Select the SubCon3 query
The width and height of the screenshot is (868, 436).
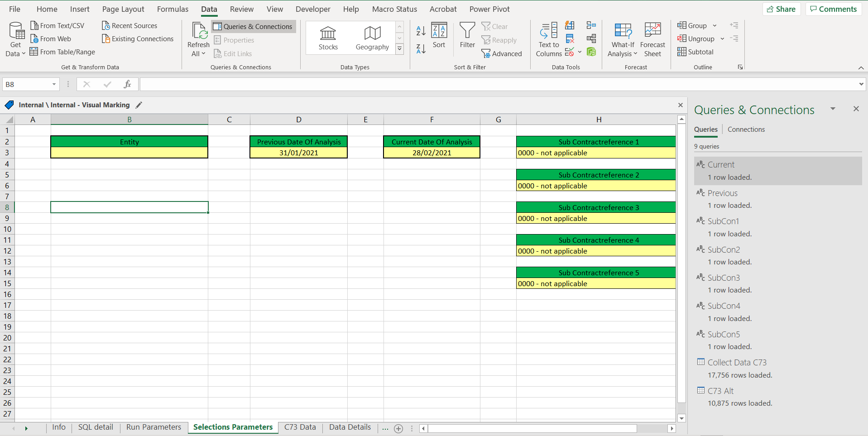tap(777, 284)
